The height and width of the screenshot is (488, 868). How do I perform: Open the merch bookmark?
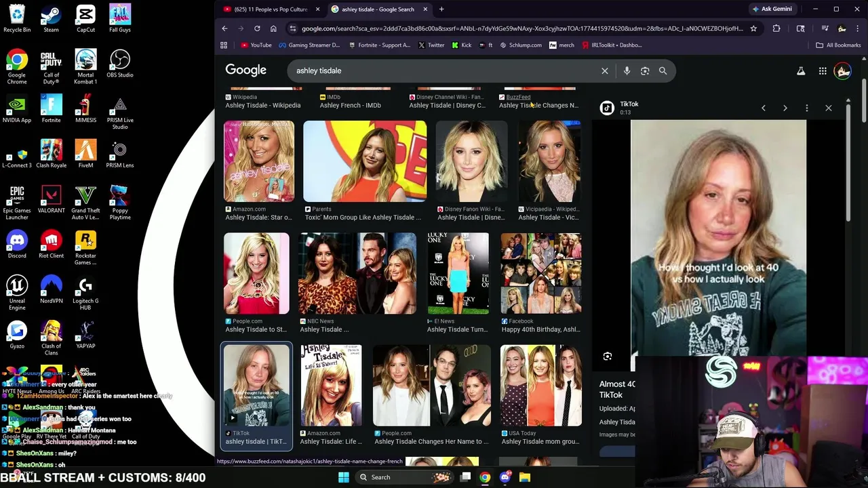[561, 45]
